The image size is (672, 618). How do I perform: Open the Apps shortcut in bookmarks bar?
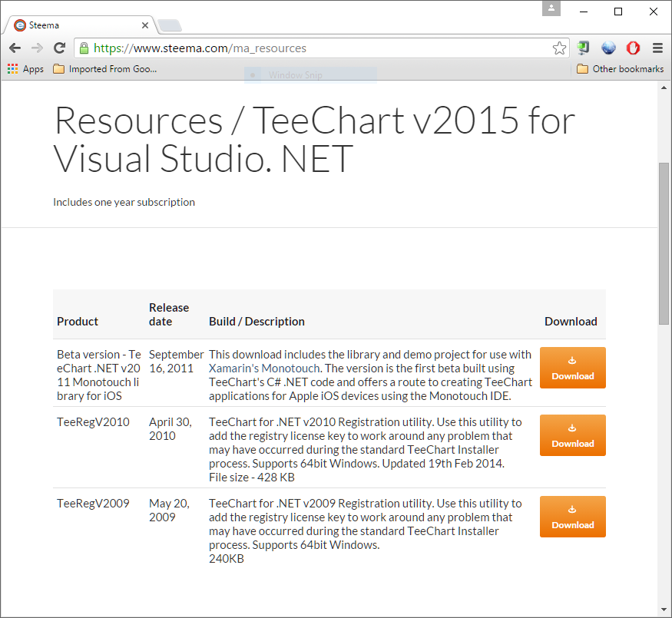point(25,69)
